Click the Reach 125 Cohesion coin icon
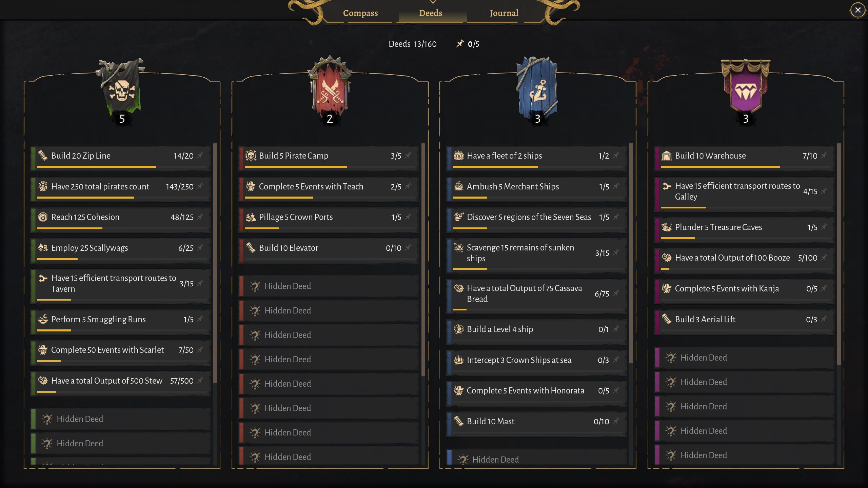 [x=43, y=217]
